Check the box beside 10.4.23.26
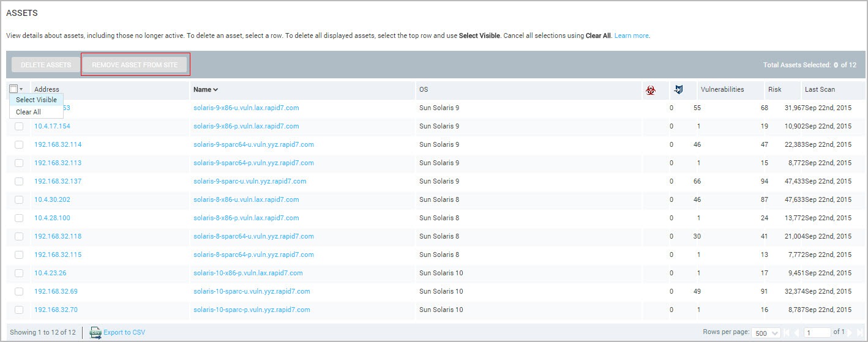 [x=19, y=273]
